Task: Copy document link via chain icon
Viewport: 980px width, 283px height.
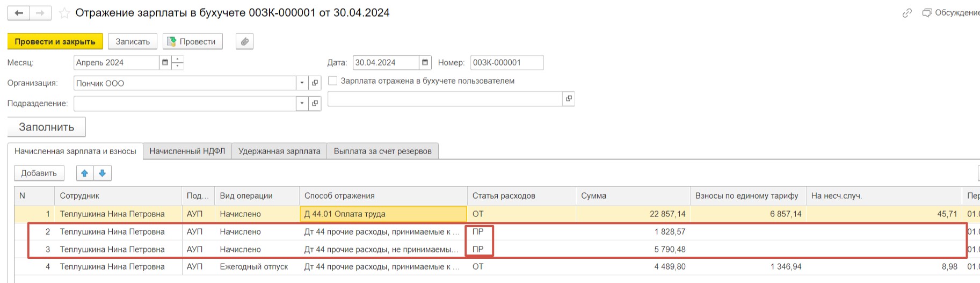Action: (x=907, y=13)
